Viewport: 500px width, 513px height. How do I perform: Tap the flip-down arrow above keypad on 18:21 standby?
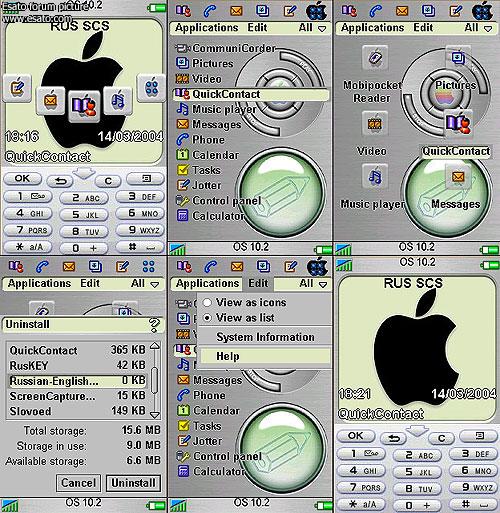[x=417, y=431]
